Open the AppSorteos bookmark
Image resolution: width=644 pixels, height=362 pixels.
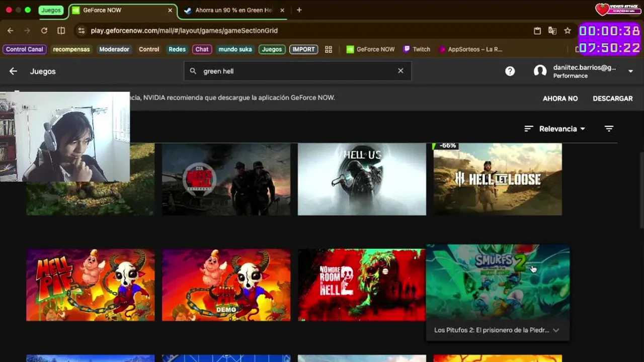click(471, 49)
